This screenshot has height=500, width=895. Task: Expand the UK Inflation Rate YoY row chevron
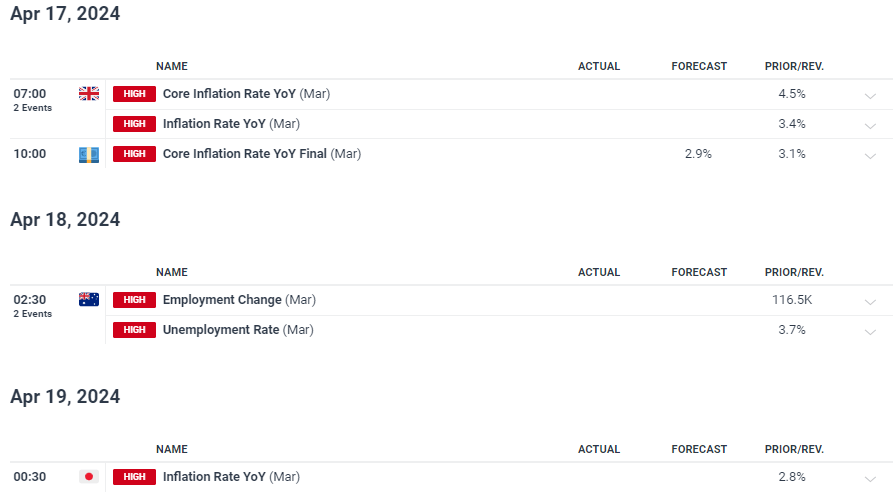870,126
